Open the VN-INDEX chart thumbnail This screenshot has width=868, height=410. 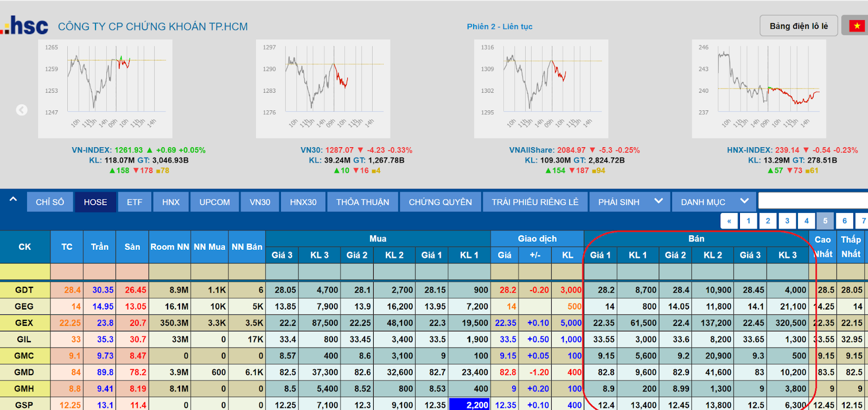tap(105, 89)
